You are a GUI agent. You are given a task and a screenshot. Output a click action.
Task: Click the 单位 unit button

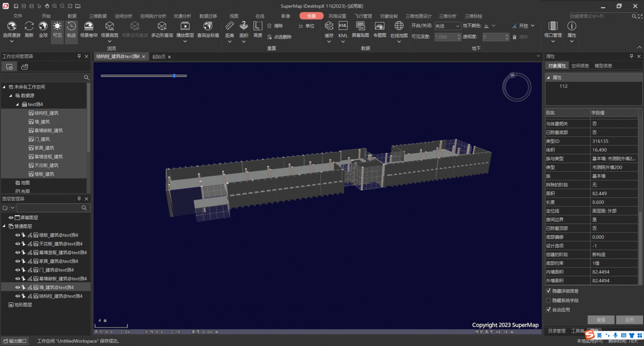(x=306, y=26)
